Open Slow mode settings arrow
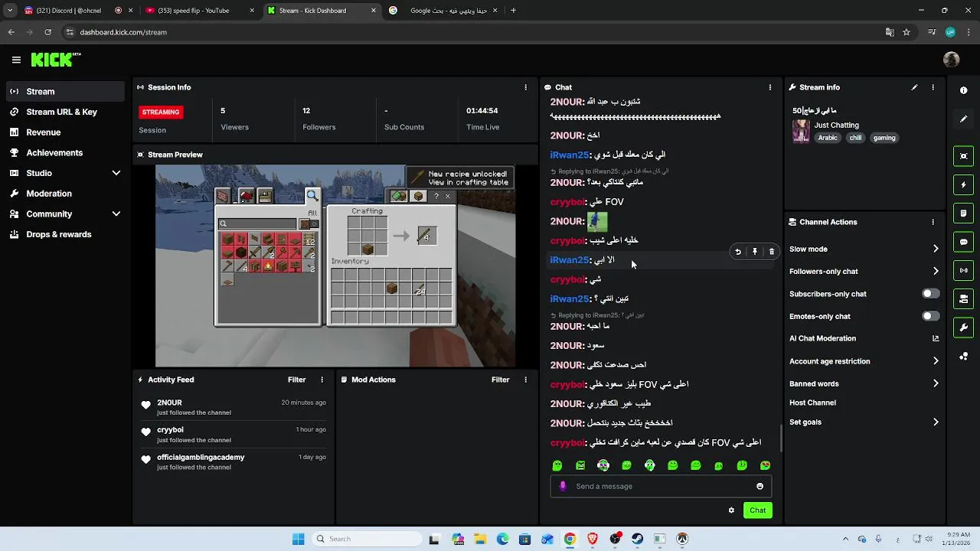 tap(936, 249)
